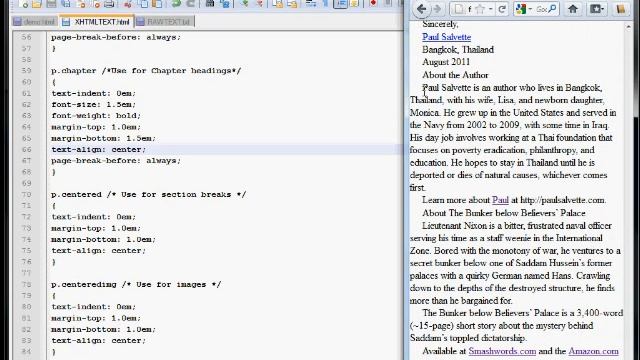Reload the page with the refresh icon
This screenshot has width=640, height=360.
[x=502, y=9]
